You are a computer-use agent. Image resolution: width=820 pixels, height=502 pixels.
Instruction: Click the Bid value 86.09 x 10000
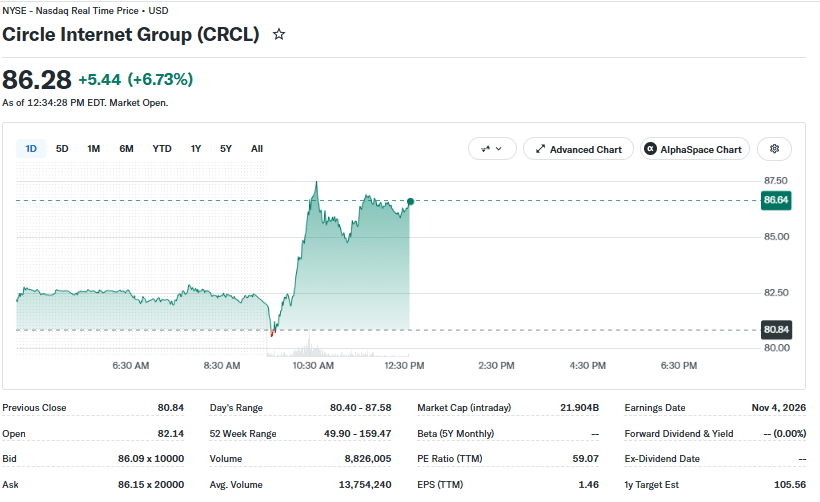151,459
